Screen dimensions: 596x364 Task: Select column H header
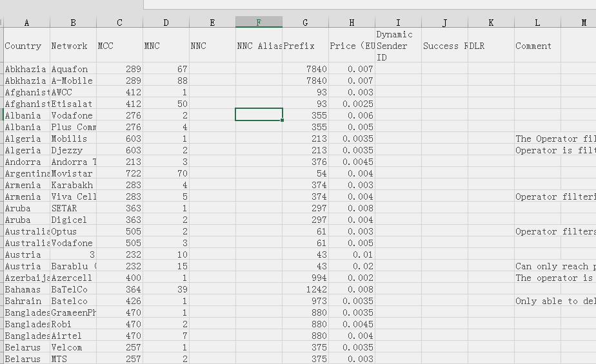pyautogui.click(x=352, y=23)
